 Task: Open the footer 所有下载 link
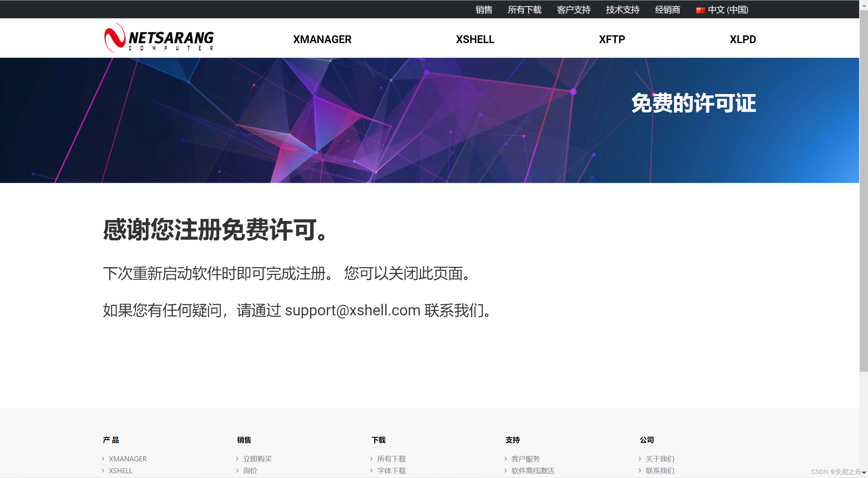[x=392, y=459]
